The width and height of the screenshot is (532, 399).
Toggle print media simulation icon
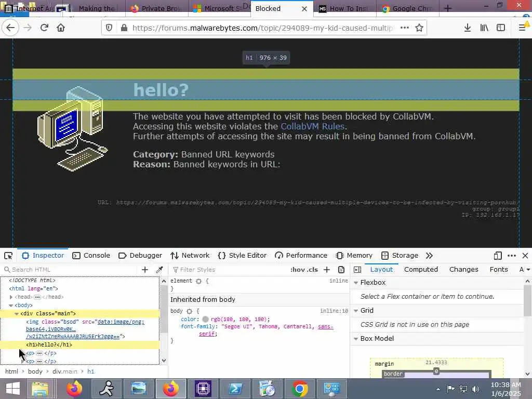coord(341,270)
